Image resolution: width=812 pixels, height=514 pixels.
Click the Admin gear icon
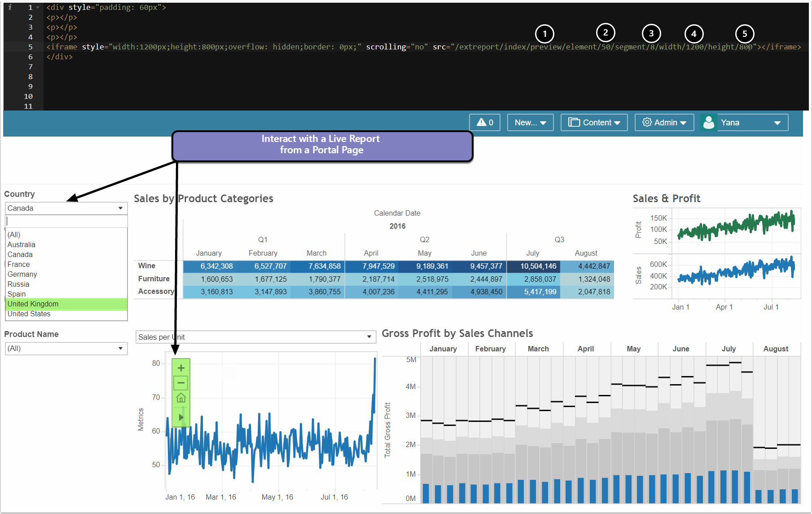[647, 122]
